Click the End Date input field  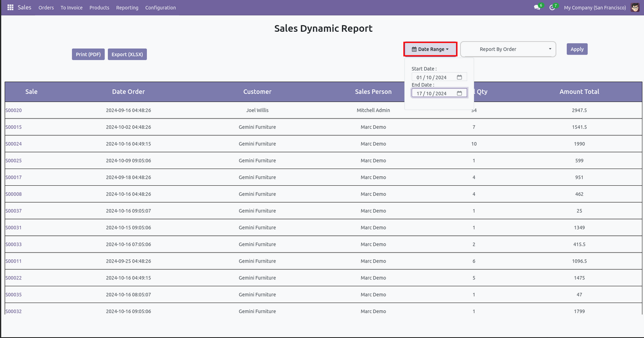(433, 93)
